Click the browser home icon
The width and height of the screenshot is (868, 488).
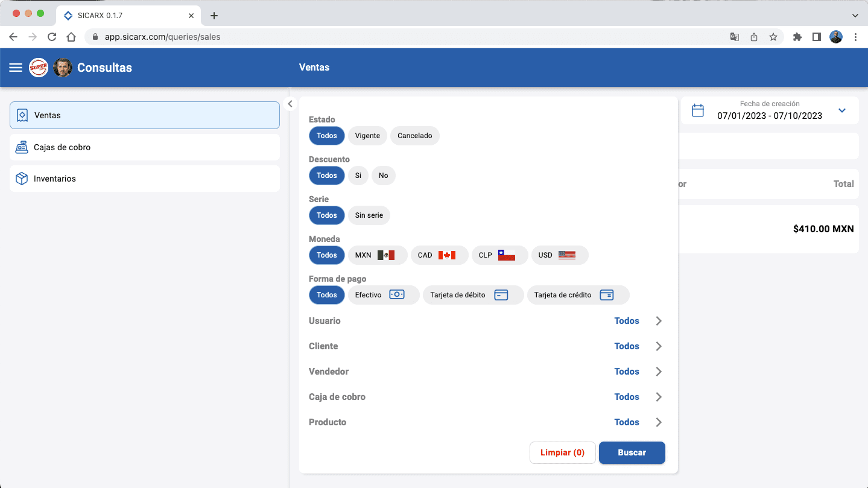coord(71,37)
